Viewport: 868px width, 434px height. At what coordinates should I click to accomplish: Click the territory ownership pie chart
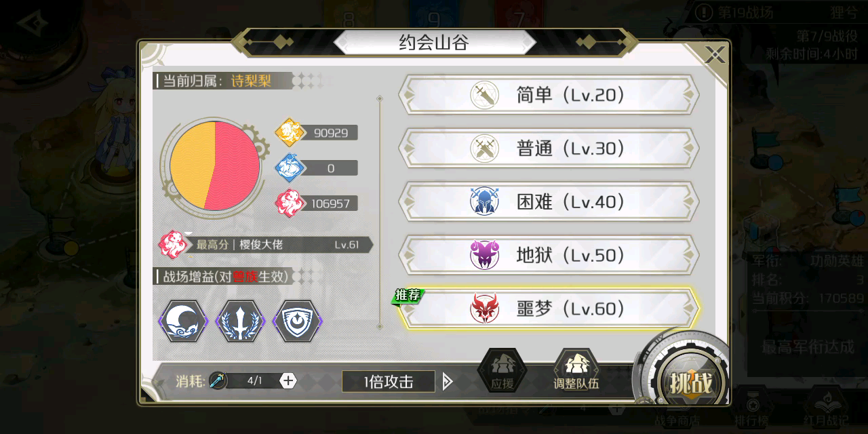click(x=215, y=166)
